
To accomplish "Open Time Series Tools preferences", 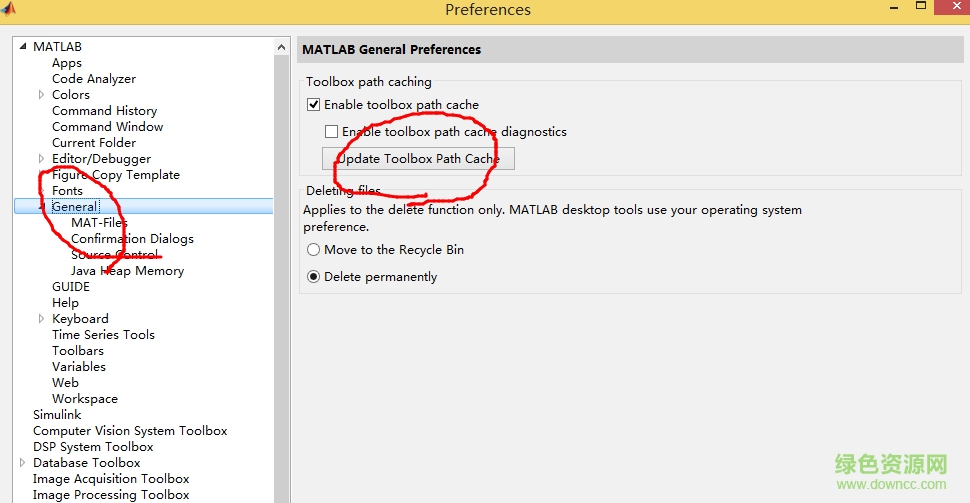I will click(103, 335).
